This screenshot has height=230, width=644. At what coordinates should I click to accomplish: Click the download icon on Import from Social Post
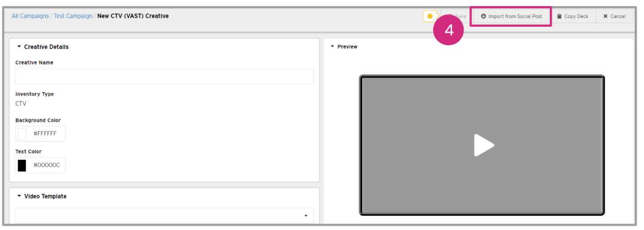coord(483,16)
